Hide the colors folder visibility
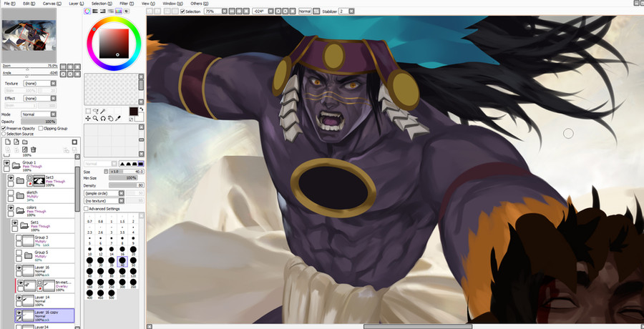 coord(11,208)
